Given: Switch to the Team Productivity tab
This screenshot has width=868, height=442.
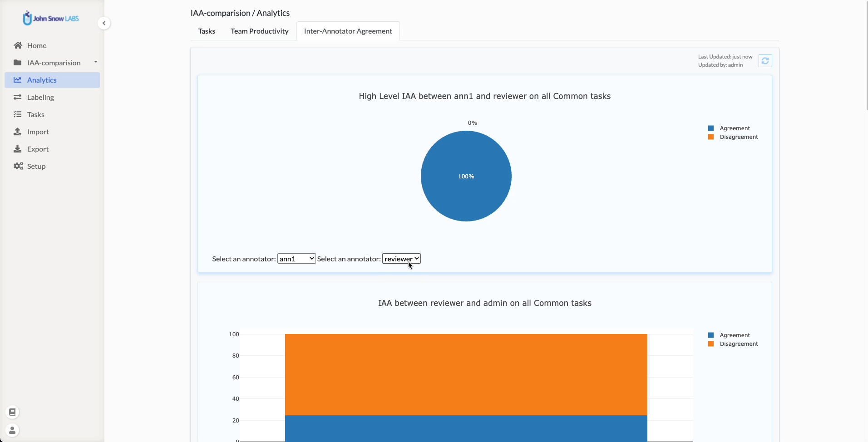Looking at the screenshot, I should click(x=260, y=31).
